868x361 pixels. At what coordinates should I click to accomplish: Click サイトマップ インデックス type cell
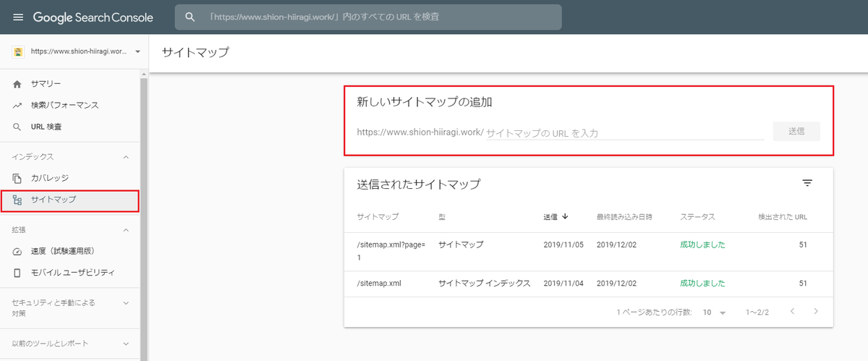click(x=485, y=283)
